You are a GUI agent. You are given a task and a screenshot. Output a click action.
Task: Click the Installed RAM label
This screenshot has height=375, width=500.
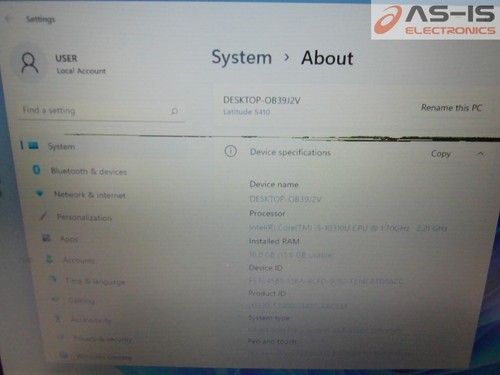(x=274, y=241)
